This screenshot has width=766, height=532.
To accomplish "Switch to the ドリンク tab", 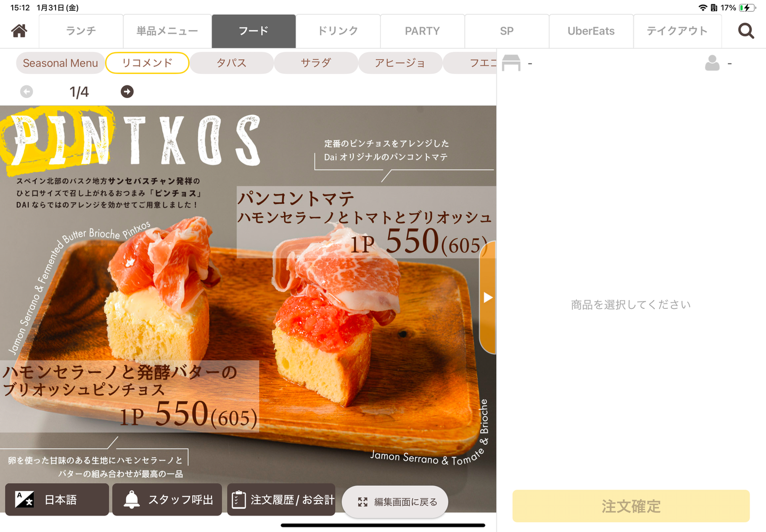I will tap(338, 31).
